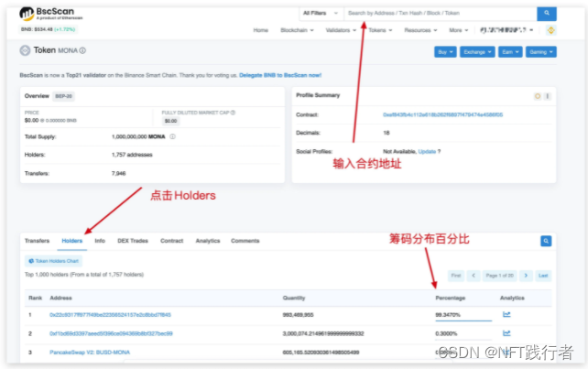Viewport: 588px width, 369px height.
Task: Click the Profile Summary orange circle icon
Action: pyautogui.click(x=538, y=96)
